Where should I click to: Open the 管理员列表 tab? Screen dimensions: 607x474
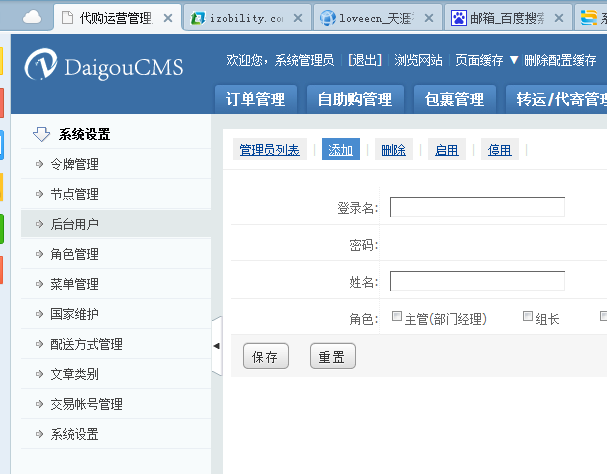click(x=269, y=149)
